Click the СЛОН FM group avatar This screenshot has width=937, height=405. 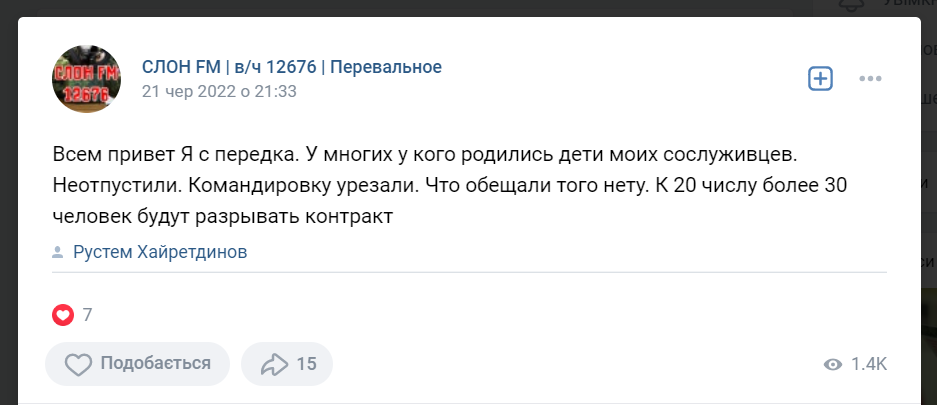[x=87, y=79]
